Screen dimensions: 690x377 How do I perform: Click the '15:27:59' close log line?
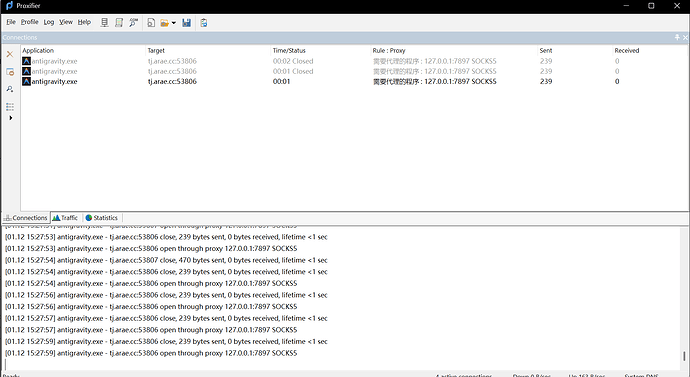(x=166, y=341)
